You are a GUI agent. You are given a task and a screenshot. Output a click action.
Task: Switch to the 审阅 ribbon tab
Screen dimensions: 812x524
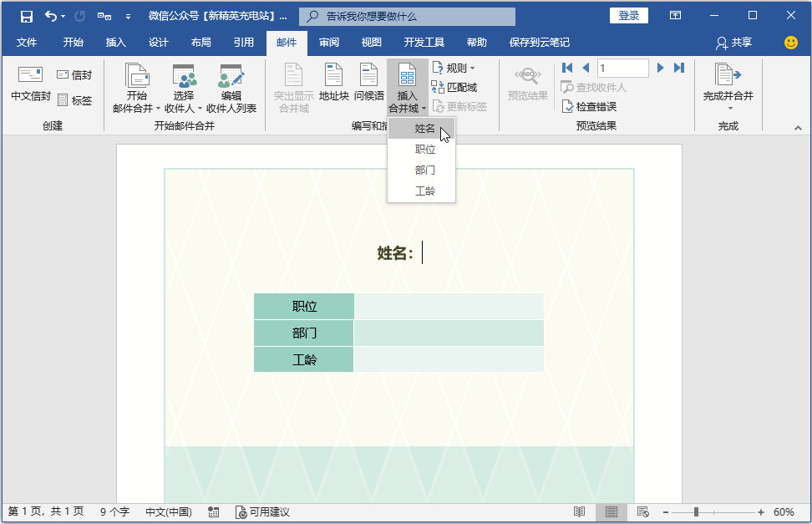[x=329, y=42]
